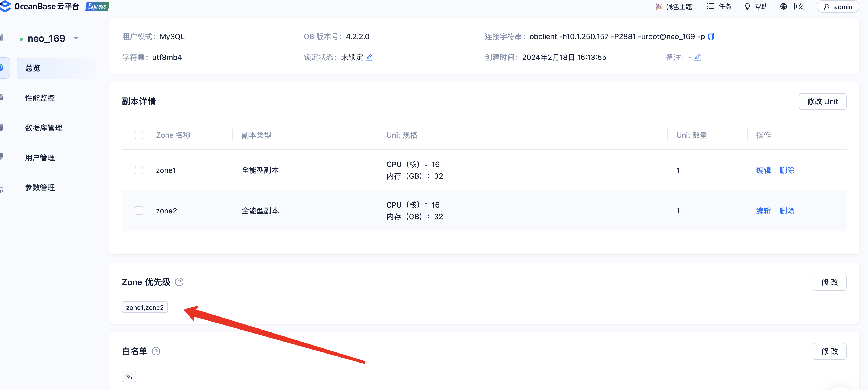Click the Express badge
This screenshot has height=390, width=868.
(x=97, y=6)
